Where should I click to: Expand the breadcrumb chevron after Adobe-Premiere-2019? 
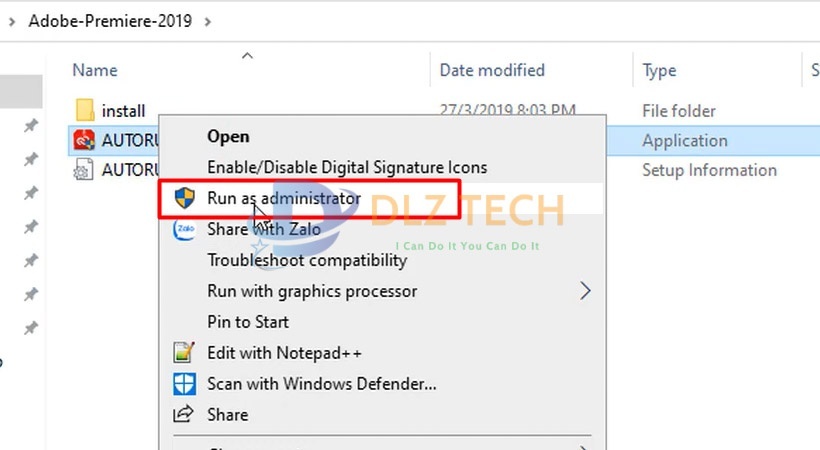pos(209,19)
